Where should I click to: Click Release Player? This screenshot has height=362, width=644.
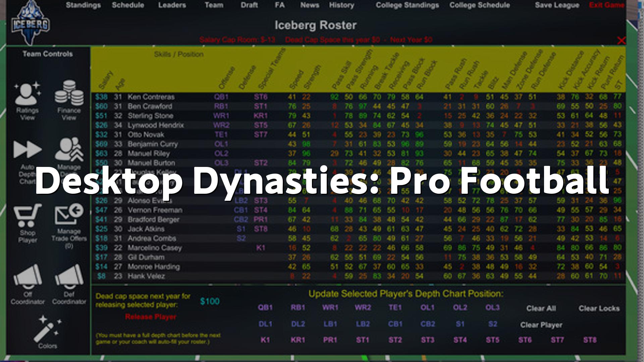point(151,317)
